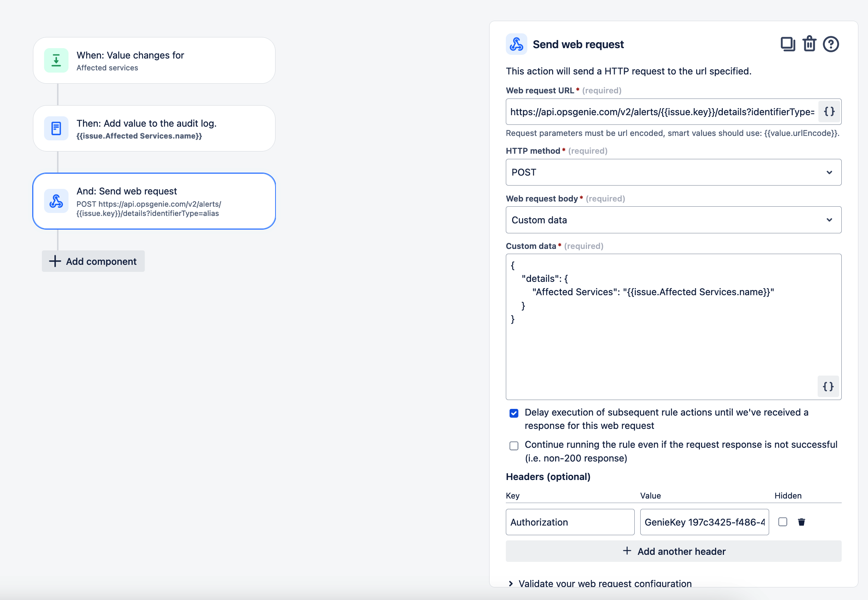The image size is (868, 600).
Task: Click the duplicate component icon
Action: (x=788, y=44)
